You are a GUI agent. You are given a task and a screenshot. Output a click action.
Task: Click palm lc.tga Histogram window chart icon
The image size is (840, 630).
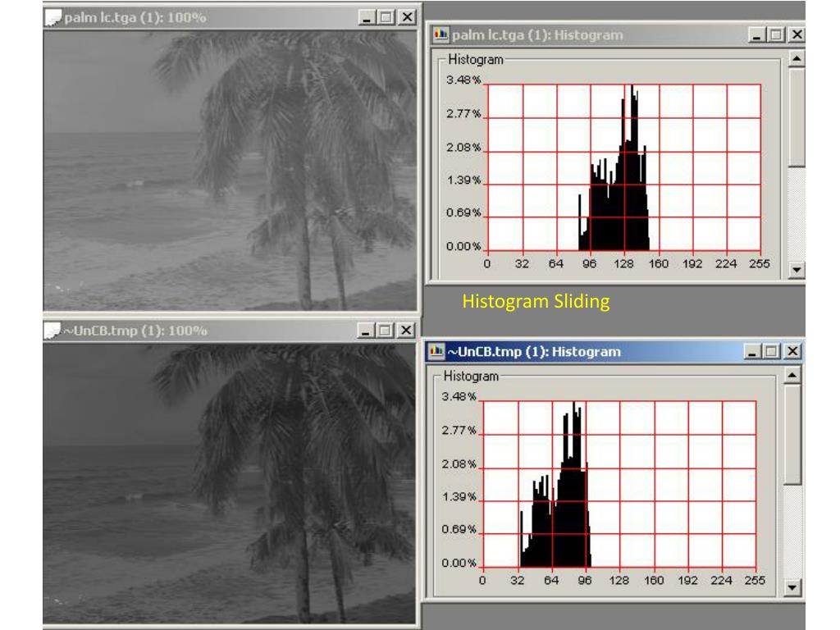441,34
